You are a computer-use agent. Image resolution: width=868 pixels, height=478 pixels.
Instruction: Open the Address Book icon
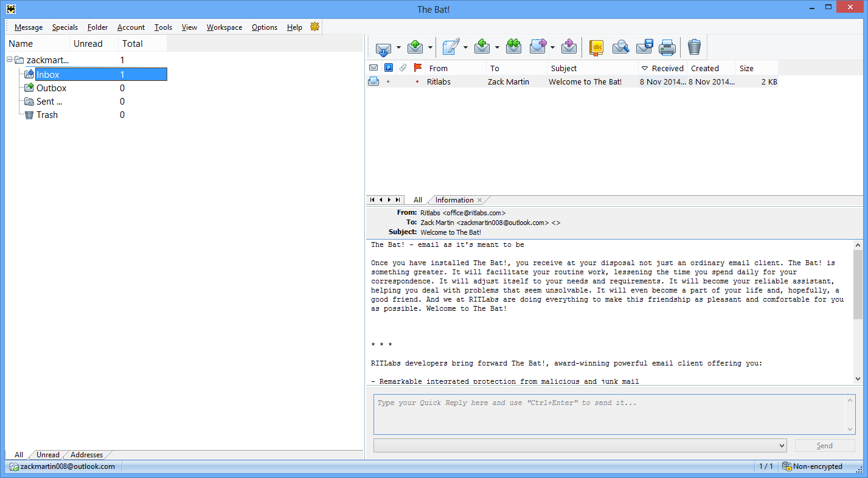point(597,47)
